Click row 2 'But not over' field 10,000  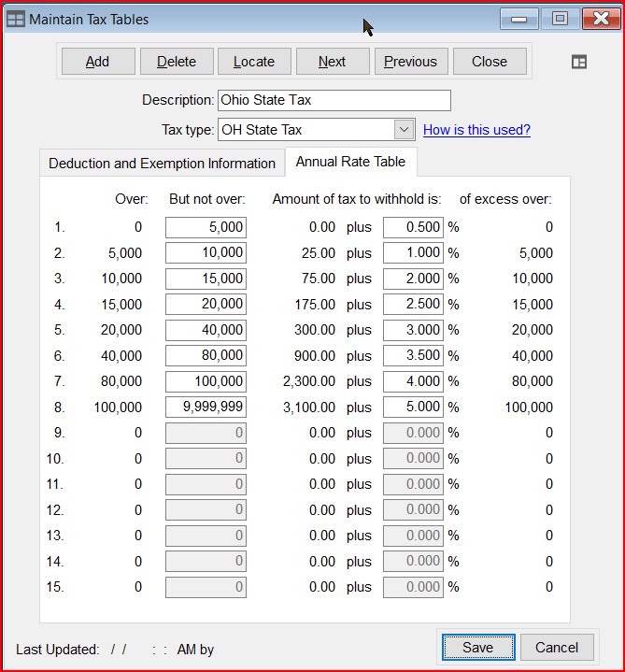click(x=206, y=253)
